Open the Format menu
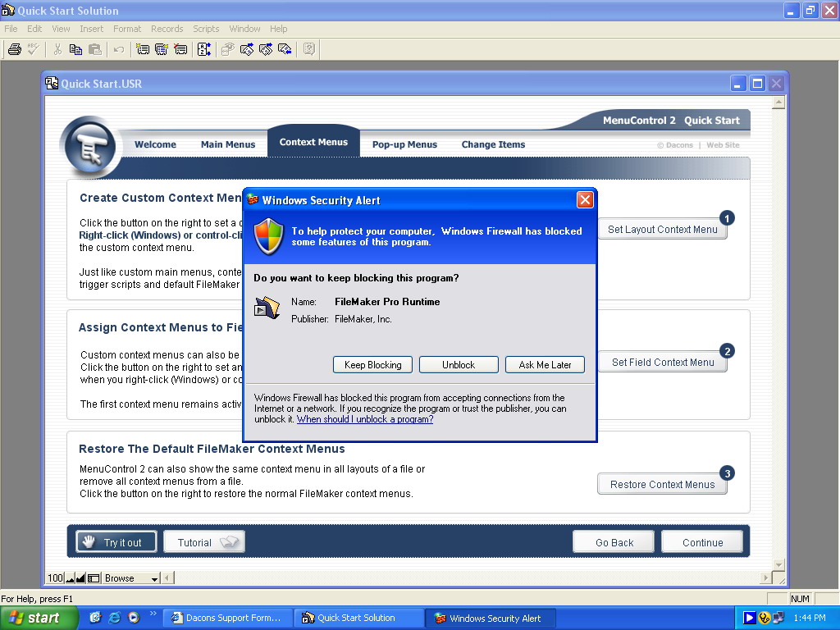 point(127,29)
